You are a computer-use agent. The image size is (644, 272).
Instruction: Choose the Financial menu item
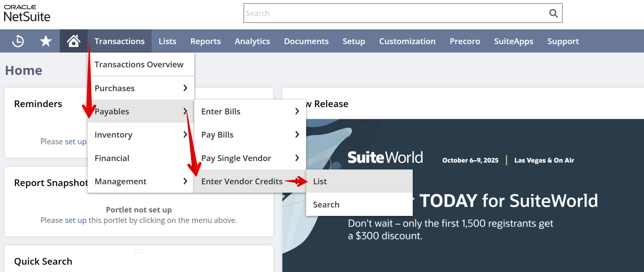point(141,158)
